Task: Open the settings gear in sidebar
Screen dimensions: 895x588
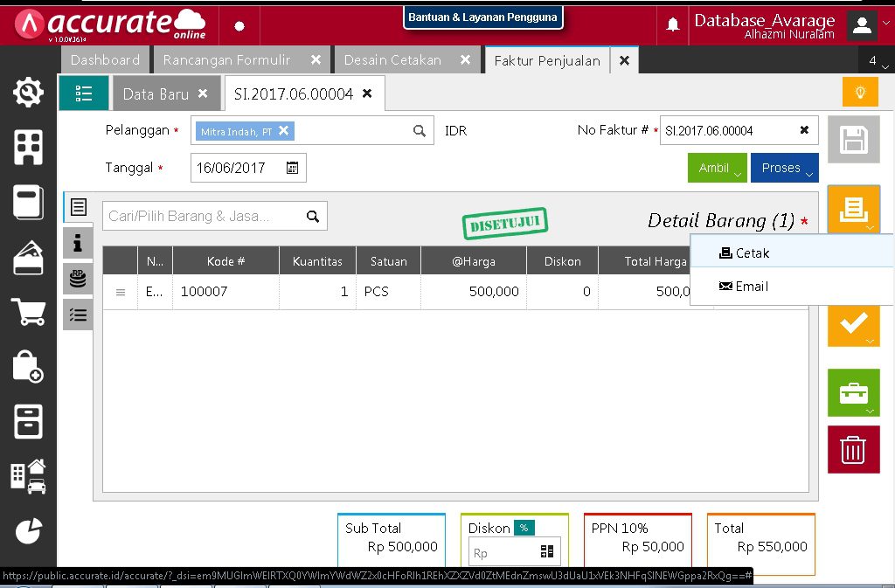Action: tap(28, 92)
